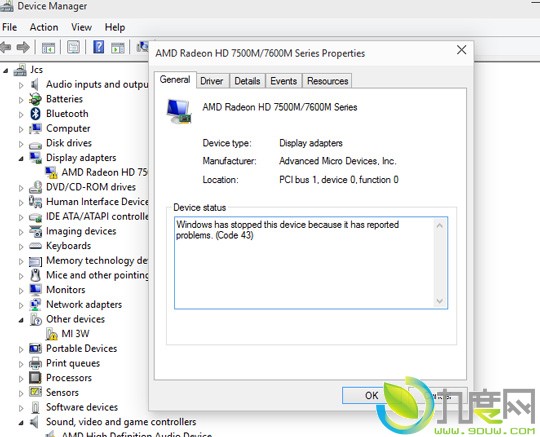Click the Imaging devices camera icon
This screenshot has width=540, height=437.
pyautogui.click(x=35, y=231)
